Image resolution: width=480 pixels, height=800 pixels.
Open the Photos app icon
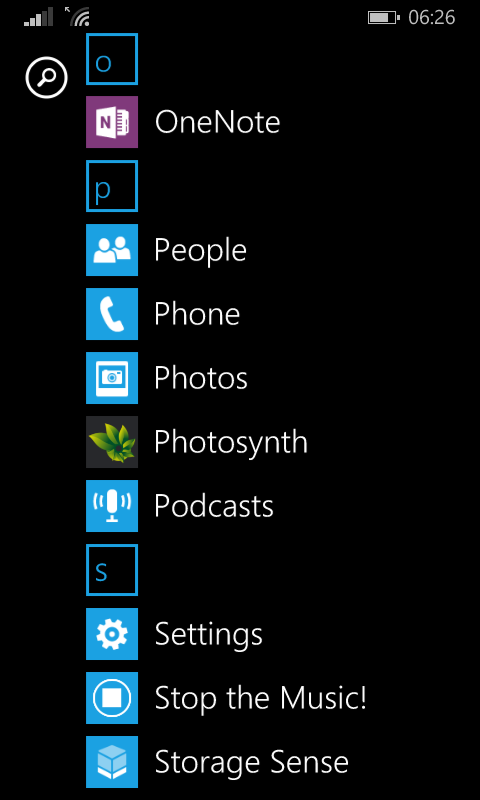(x=112, y=378)
